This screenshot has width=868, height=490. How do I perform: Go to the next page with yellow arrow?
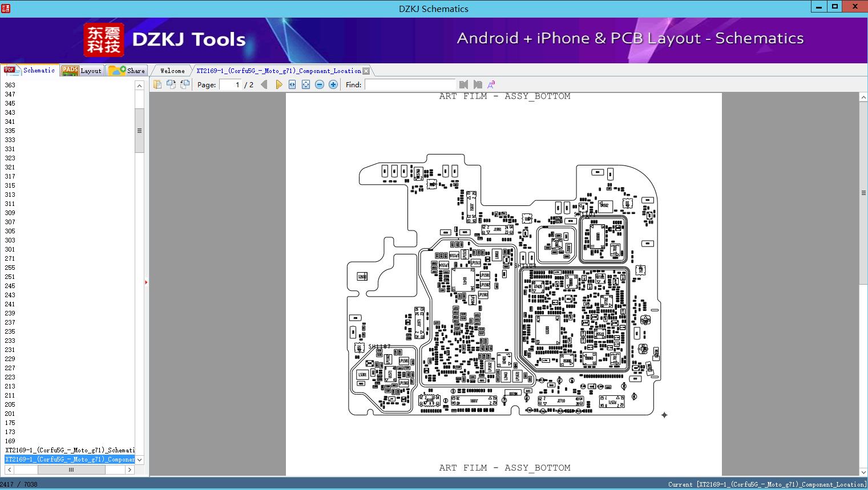[278, 84]
